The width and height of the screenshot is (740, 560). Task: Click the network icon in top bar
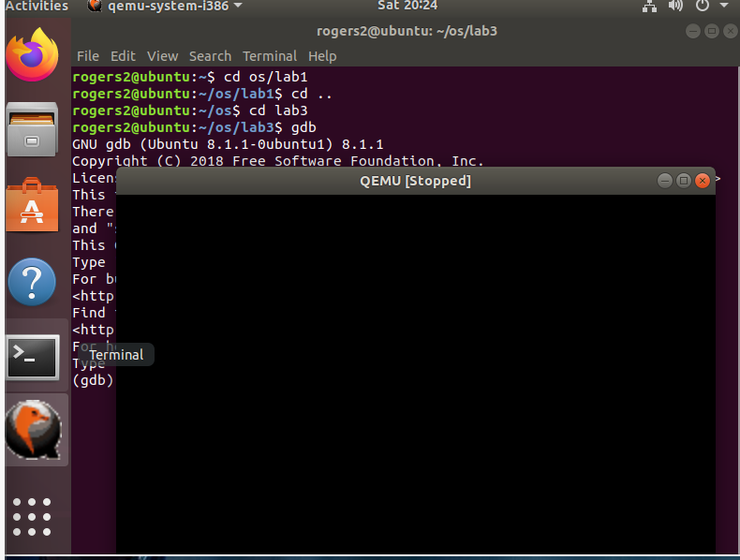(x=650, y=7)
